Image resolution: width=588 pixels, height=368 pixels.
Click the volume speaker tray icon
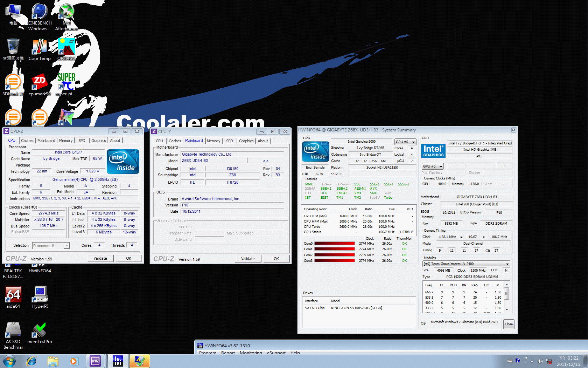(x=540, y=361)
